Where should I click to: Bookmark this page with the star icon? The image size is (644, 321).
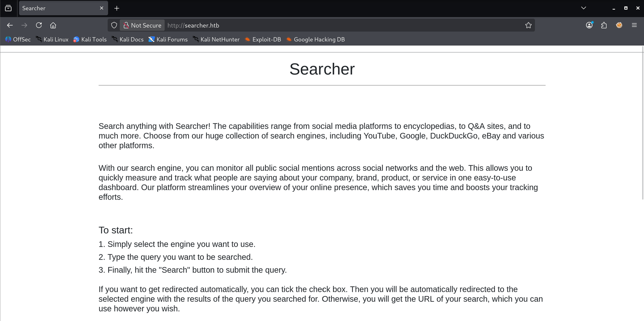(528, 25)
